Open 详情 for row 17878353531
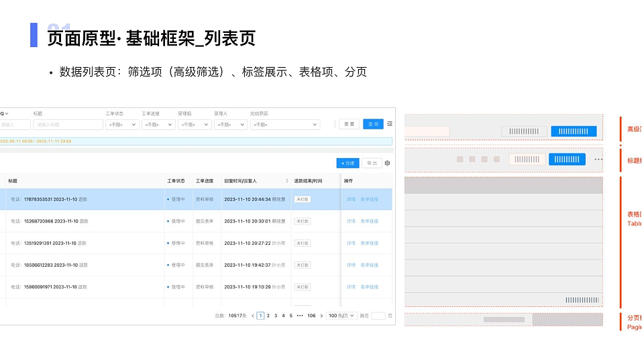Screen dimensions: 644x362 click(351, 200)
